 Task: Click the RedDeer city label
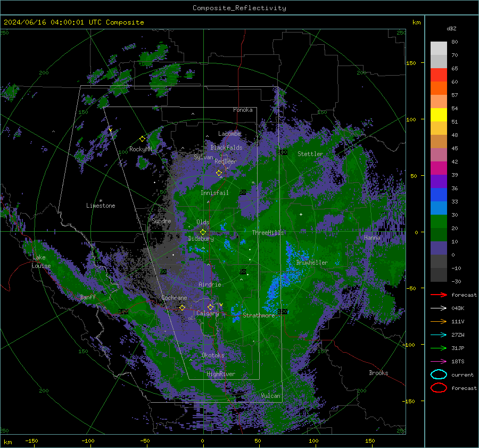226,161
